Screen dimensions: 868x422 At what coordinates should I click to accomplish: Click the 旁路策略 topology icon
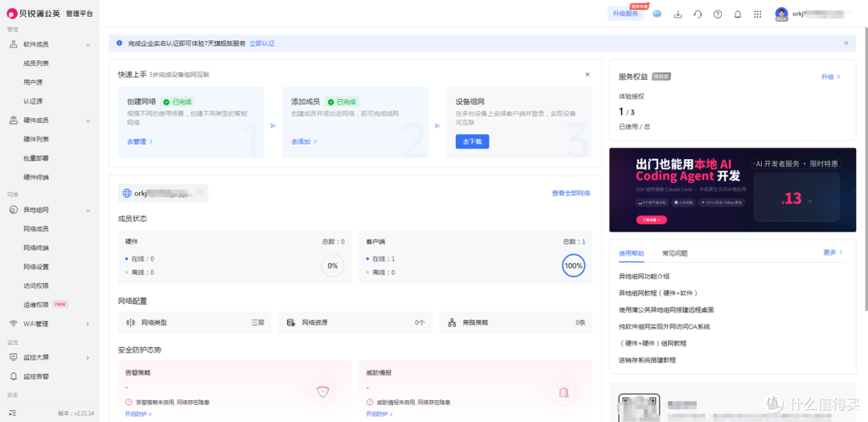coord(452,322)
